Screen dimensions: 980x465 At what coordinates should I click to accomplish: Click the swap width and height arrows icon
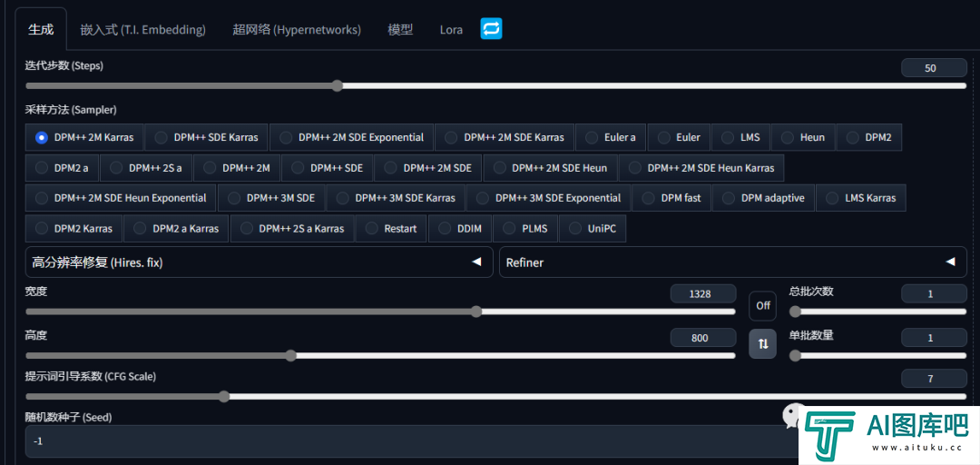[x=762, y=343]
